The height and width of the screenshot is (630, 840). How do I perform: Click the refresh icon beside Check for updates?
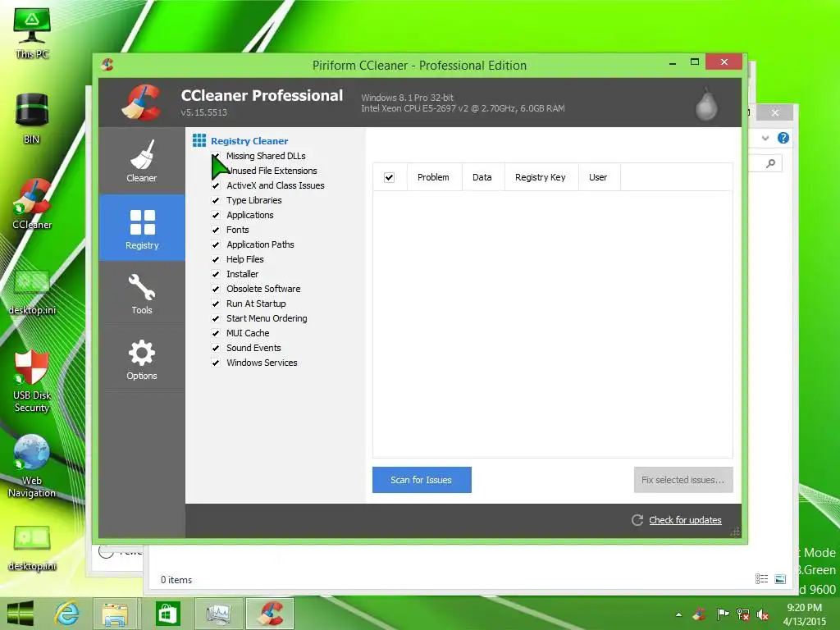point(637,520)
